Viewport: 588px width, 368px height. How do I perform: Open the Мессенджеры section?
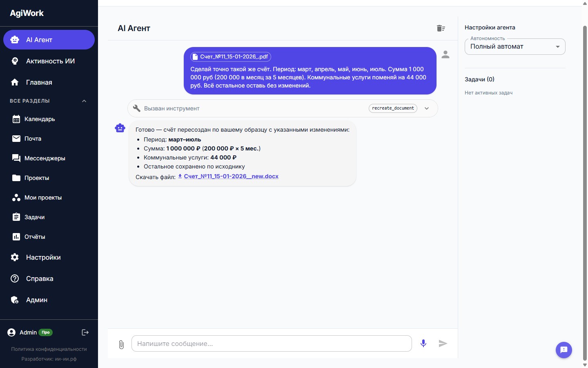point(45,158)
